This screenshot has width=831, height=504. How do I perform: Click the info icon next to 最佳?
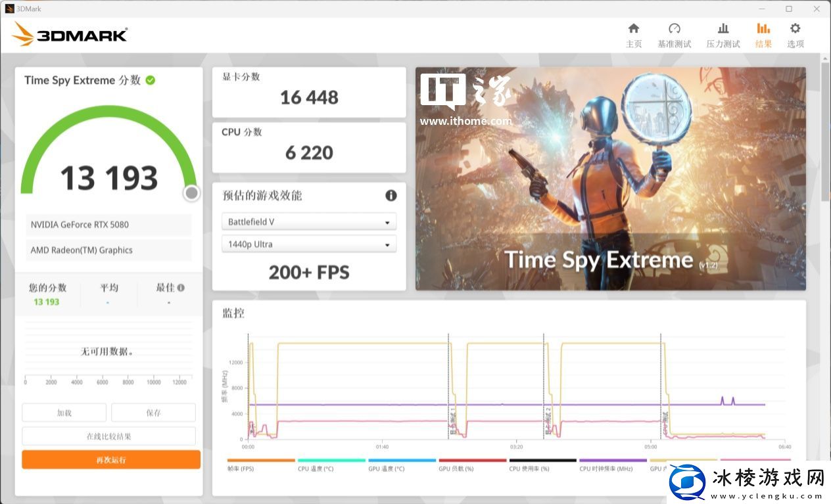181,288
